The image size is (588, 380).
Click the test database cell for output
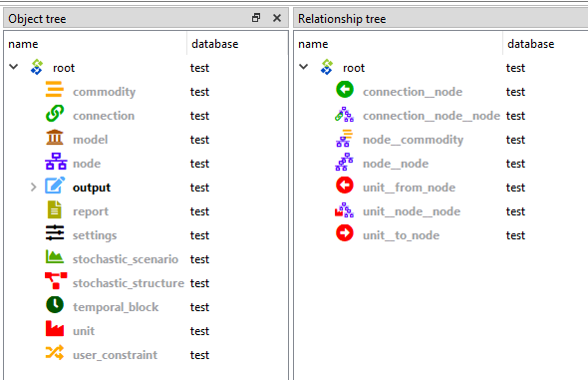[x=199, y=188]
